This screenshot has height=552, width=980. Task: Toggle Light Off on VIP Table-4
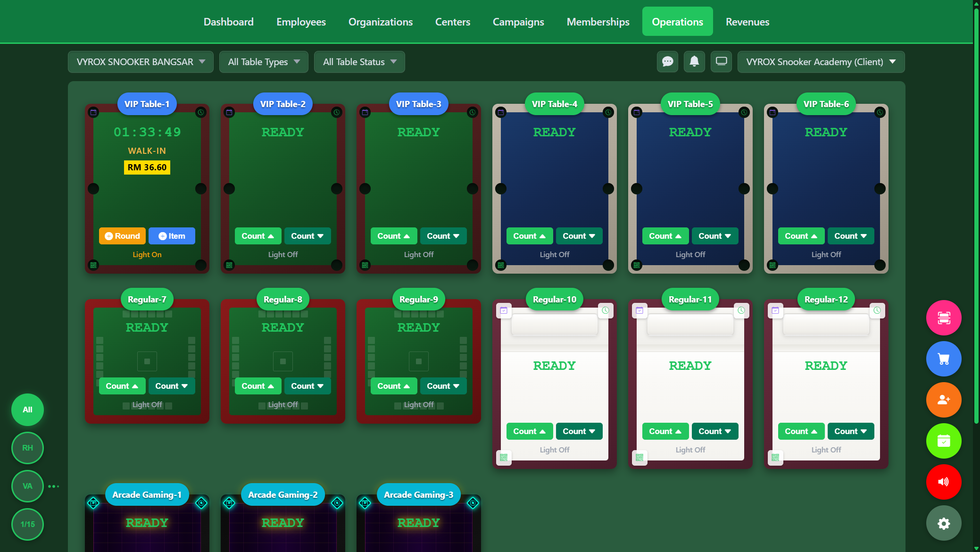(555, 255)
